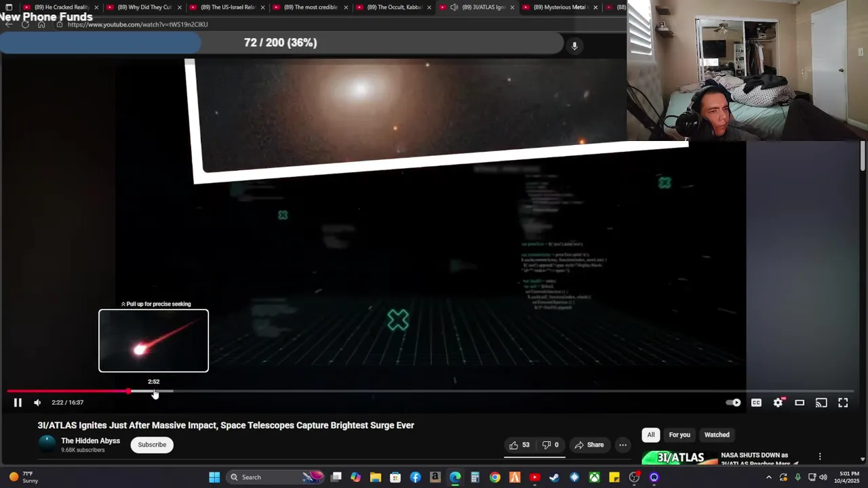
Task: Open volume control in system tray
Action: click(x=823, y=477)
